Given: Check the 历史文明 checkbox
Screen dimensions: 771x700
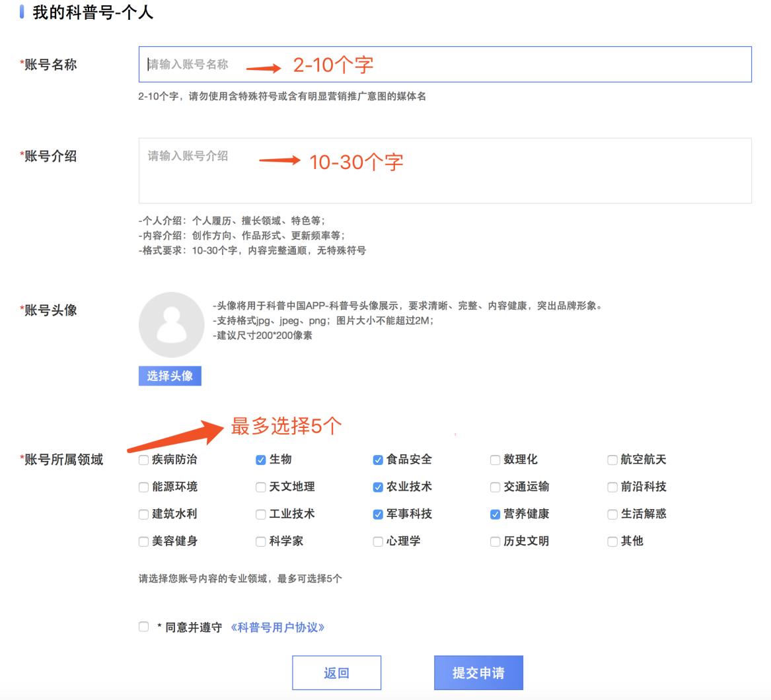Looking at the screenshot, I should tap(495, 542).
